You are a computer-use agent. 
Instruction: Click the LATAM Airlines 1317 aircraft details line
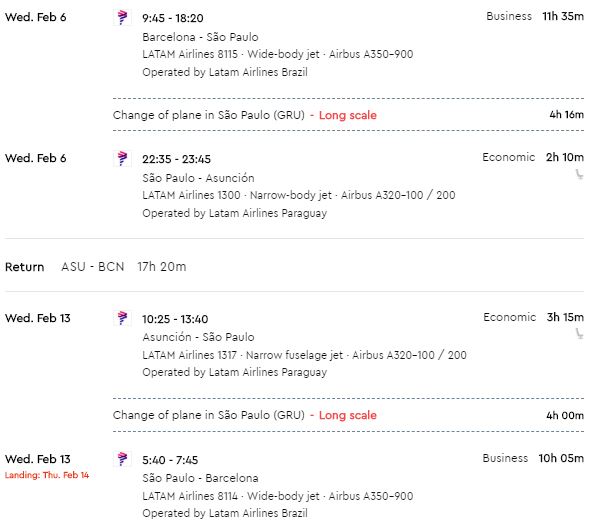click(304, 355)
